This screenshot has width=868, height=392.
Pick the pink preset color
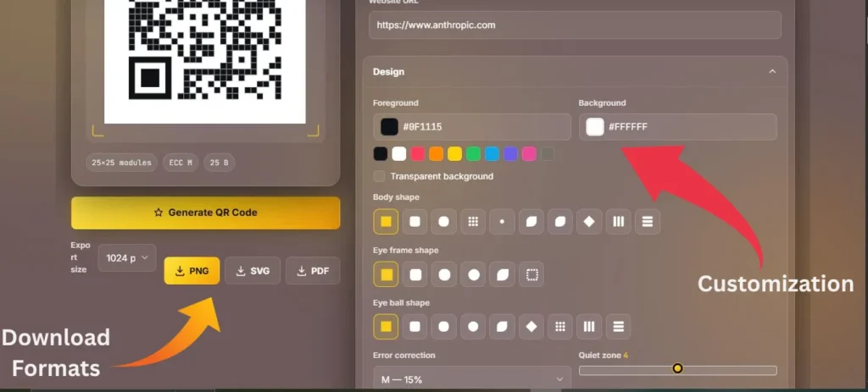pos(529,154)
